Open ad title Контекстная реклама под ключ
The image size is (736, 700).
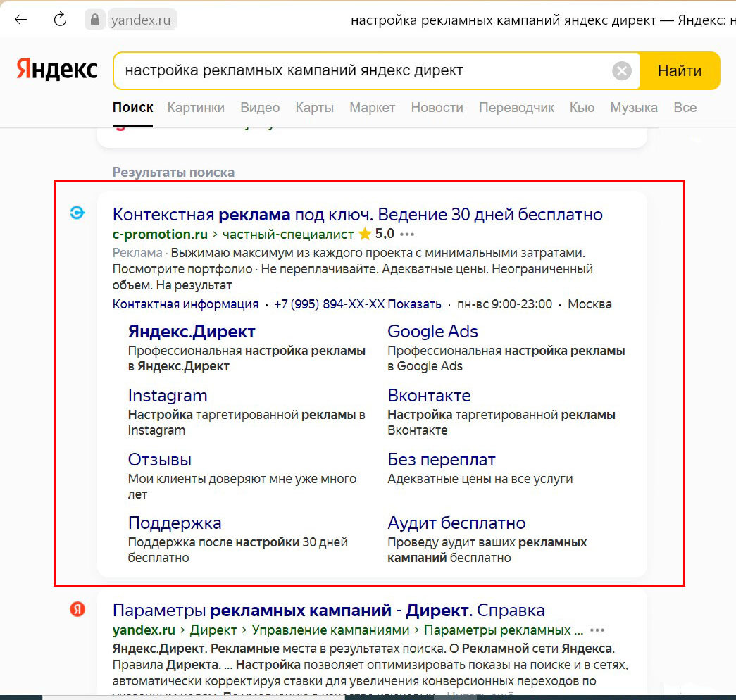click(358, 215)
